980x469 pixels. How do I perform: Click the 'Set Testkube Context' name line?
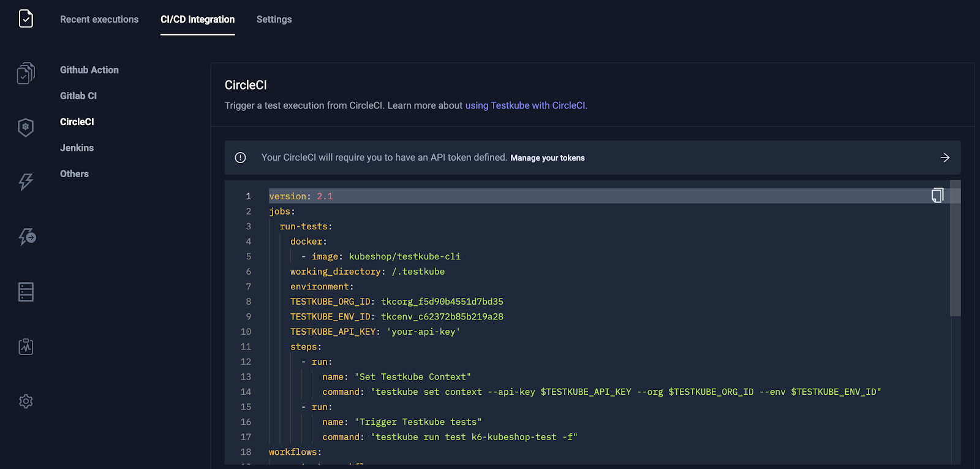tap(397, 376)
